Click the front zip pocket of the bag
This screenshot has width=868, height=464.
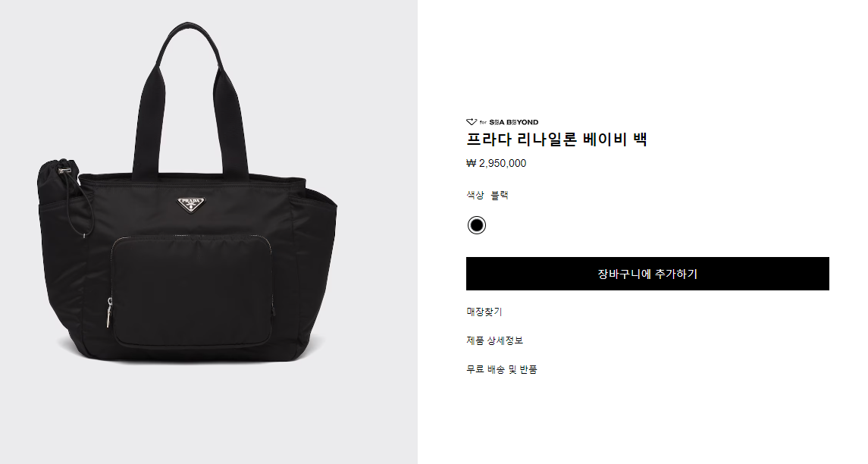click(x=192, y=290)
